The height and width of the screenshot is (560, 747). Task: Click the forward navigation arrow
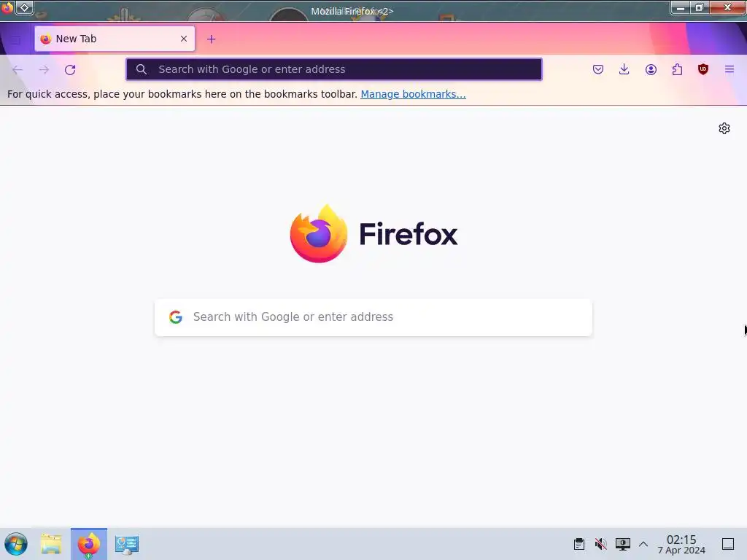coord(44,70)
